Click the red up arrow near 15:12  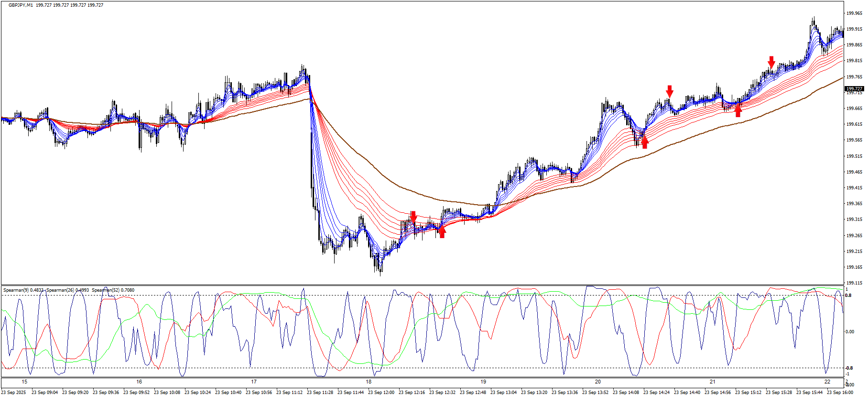point(738,110)
